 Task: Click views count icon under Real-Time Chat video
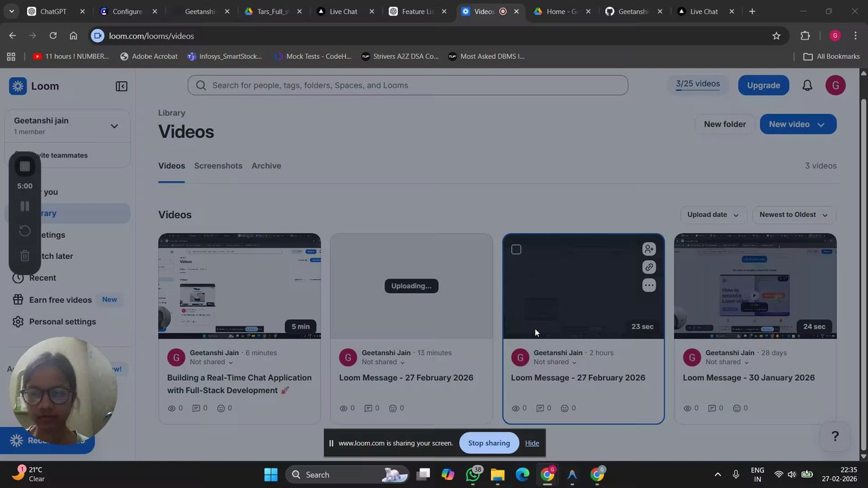[x=172, y=408]
